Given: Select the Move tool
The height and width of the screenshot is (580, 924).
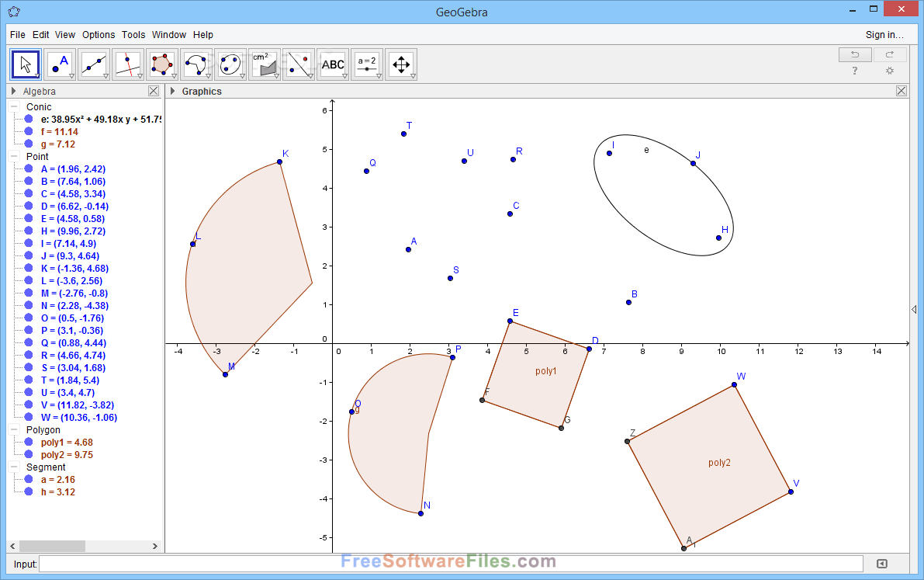Looking at the screenshot, I should click(x=26, y=64).
